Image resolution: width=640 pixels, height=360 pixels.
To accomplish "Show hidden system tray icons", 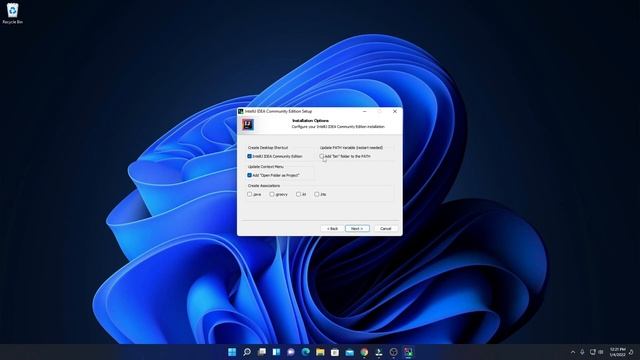I will pyautogui.click(x=573, y=352).
